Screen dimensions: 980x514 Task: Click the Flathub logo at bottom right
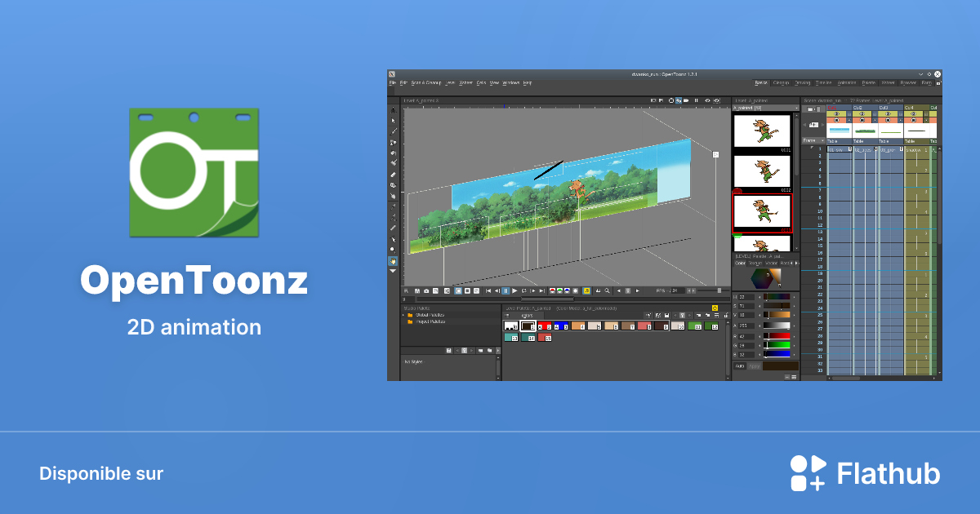866,472
